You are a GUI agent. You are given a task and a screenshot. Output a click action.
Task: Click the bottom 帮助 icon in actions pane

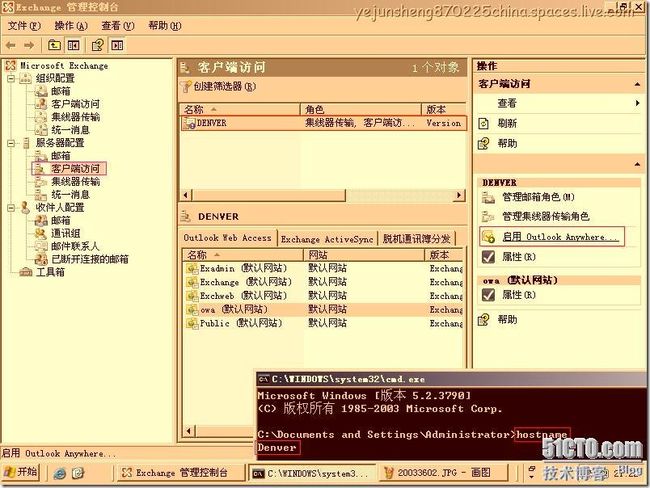click(484, 320)
